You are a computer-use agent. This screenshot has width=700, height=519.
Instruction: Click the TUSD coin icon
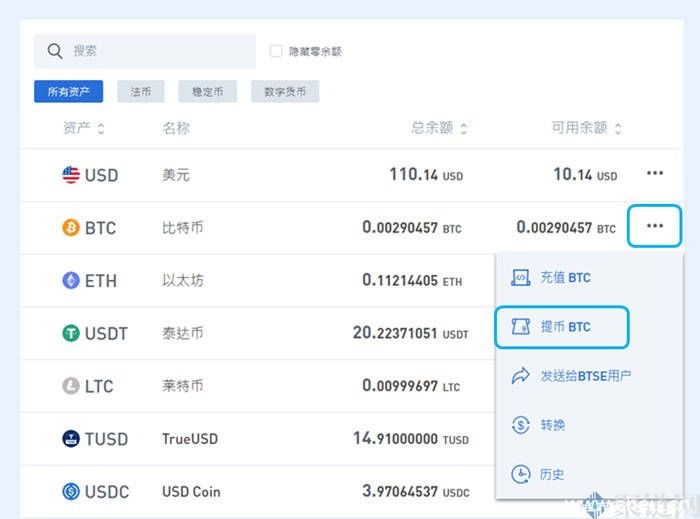[x=71, y=439]
